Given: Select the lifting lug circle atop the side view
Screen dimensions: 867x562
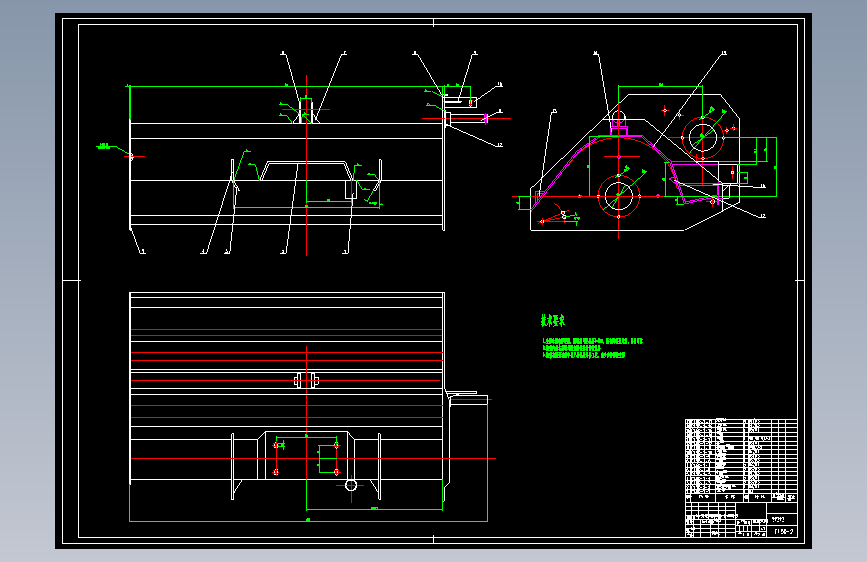Looking at the screenshot, I should coord(619,117).
